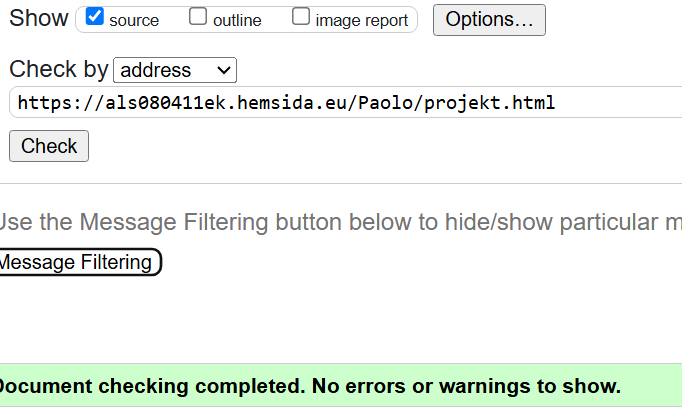This screenshot has height=409, width=682.
Task: Click the "Check by" label
Action: (58, 69)
